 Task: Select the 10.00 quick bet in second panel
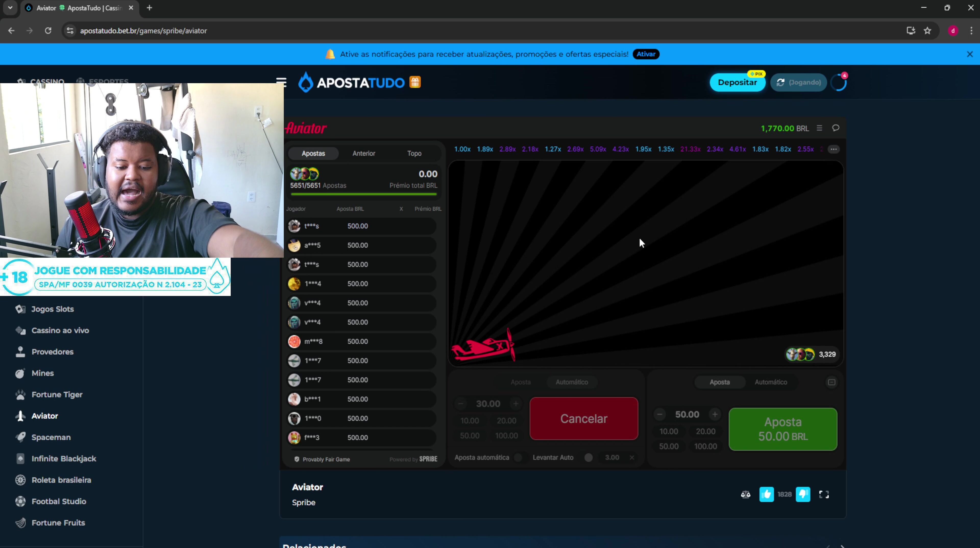click(668, 431)
